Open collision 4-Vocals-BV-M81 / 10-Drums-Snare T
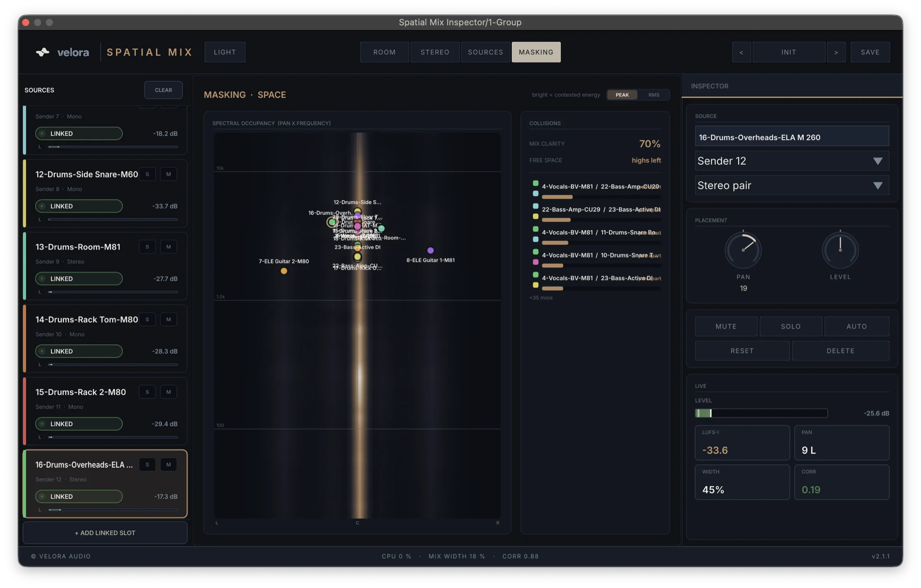Image resolution: width=921 pixels, height=588 pixels. 595,259
